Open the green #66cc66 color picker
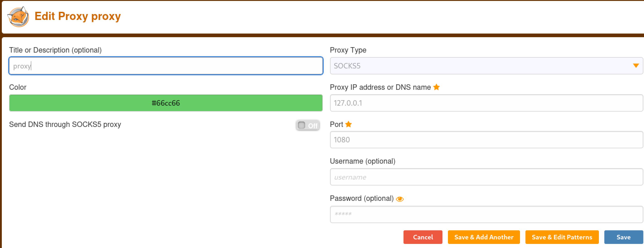 pyautogui.click(x=165, y=103)
